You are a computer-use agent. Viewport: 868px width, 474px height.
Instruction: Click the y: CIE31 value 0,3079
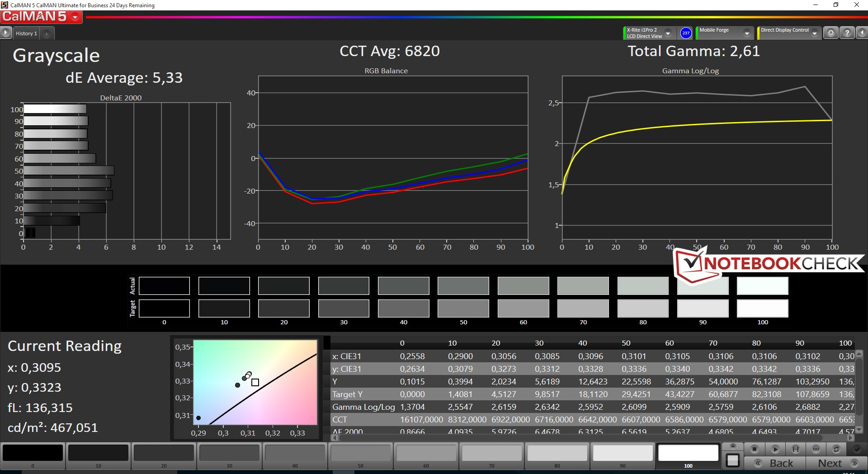click(x=460, y=369)
